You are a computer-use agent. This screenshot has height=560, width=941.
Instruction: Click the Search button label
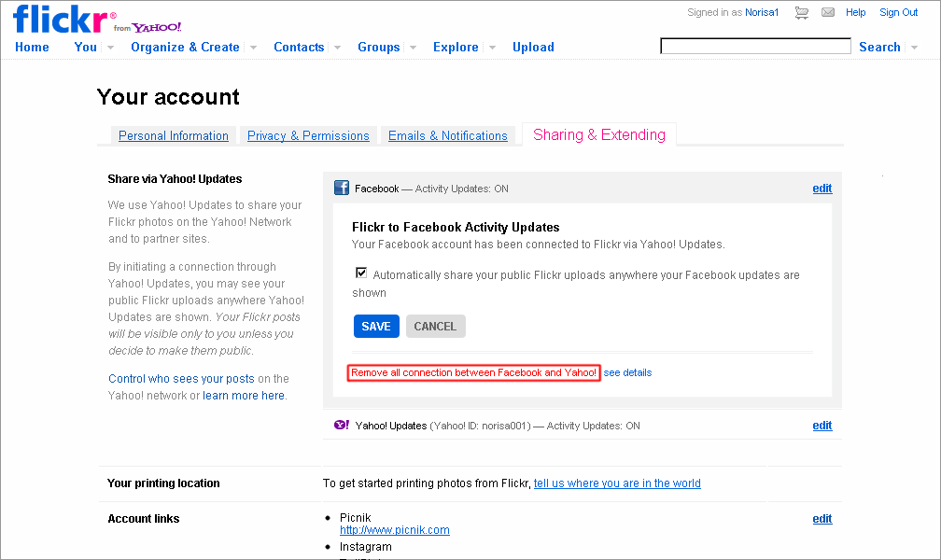879,47
